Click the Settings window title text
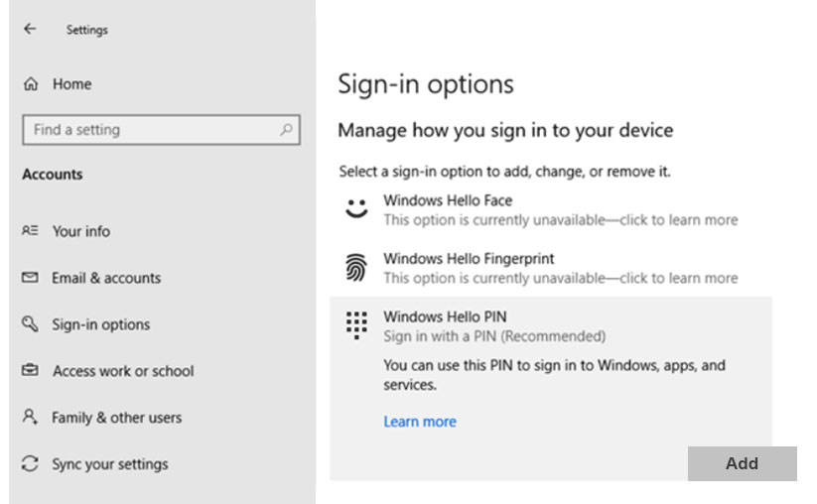Image resolution: width=817 pixels, height=504 pixels. [x=87, y=30]
